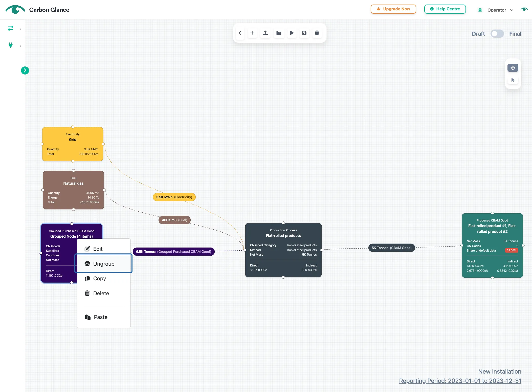Select the Natural gas fuel node

[73, 190]
